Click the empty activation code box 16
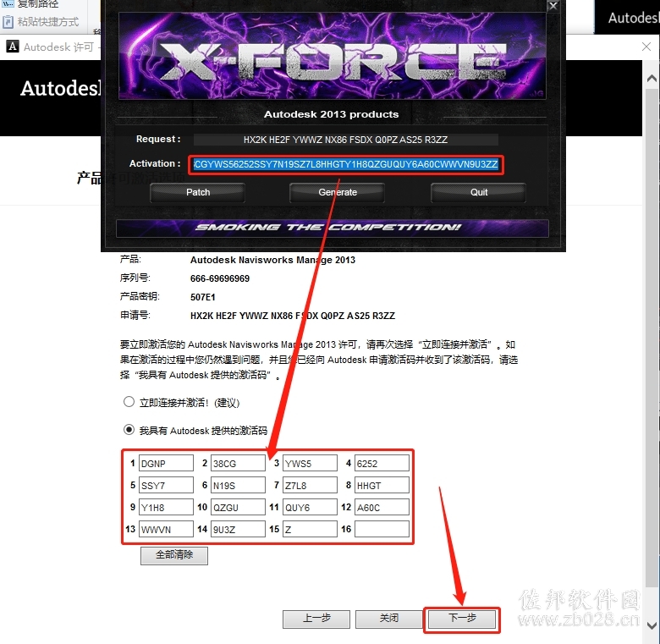Screen dimensions: 660x644 (382, 529)
